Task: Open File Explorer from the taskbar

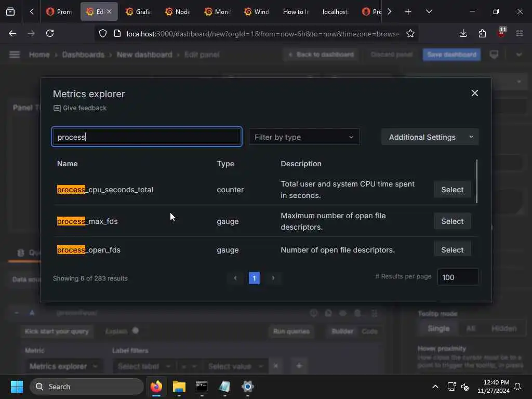Action: click(179, 387)
